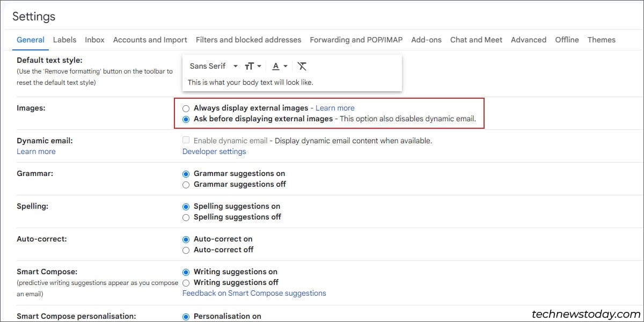This screenshot has height=322, width=644.
Task: Click Learn more link beside external images
Action: (335, 108)
